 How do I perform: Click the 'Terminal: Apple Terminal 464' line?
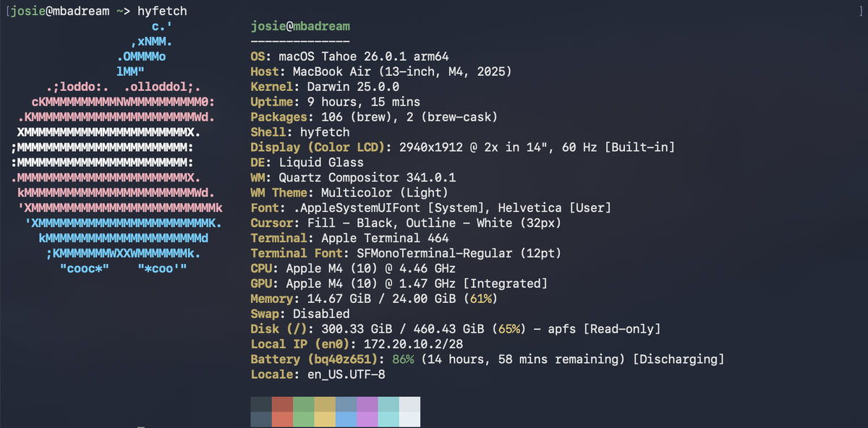[349, 238]
